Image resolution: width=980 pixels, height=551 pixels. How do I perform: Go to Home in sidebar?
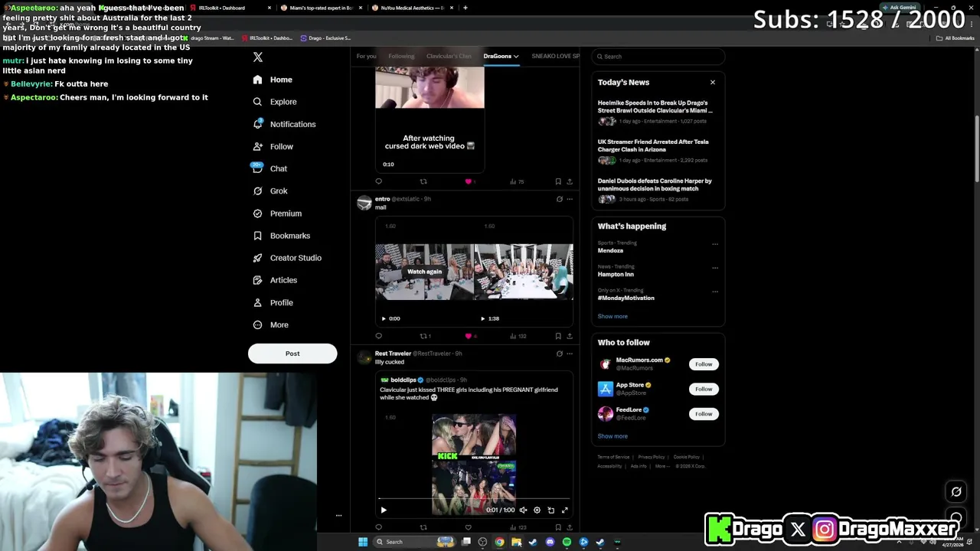(x=273, y=80)
